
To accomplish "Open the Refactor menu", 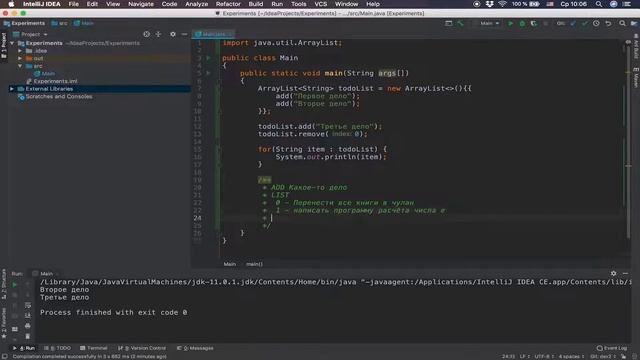I will (x=228, y=4).
